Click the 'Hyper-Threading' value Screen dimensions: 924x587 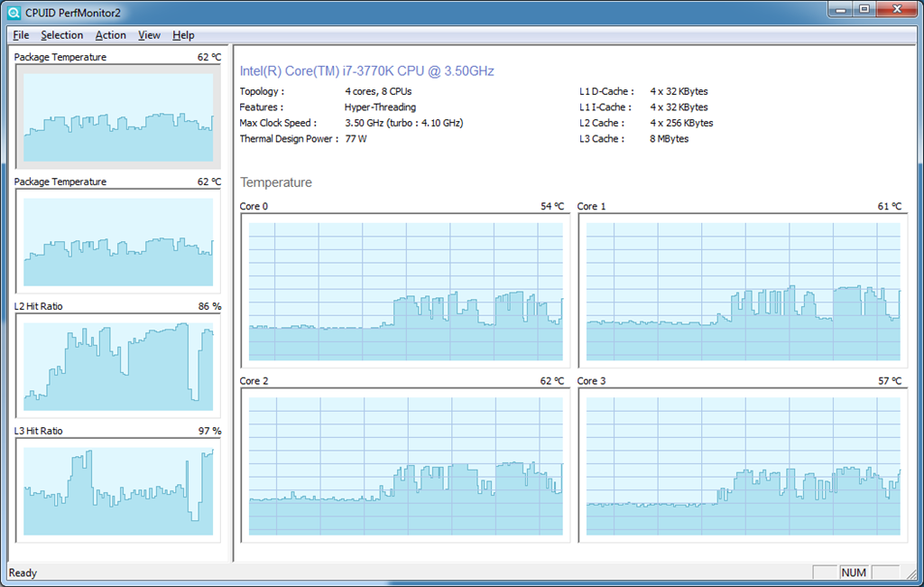tap(380, 107)
